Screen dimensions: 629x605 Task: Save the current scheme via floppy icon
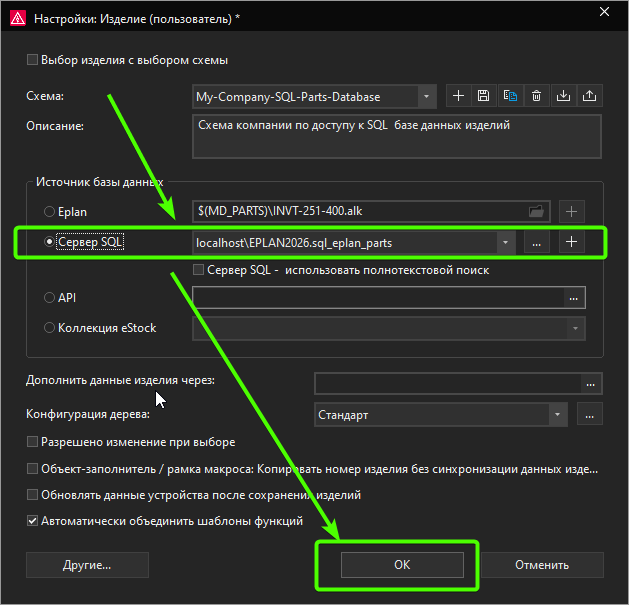(x=483, y=96)
